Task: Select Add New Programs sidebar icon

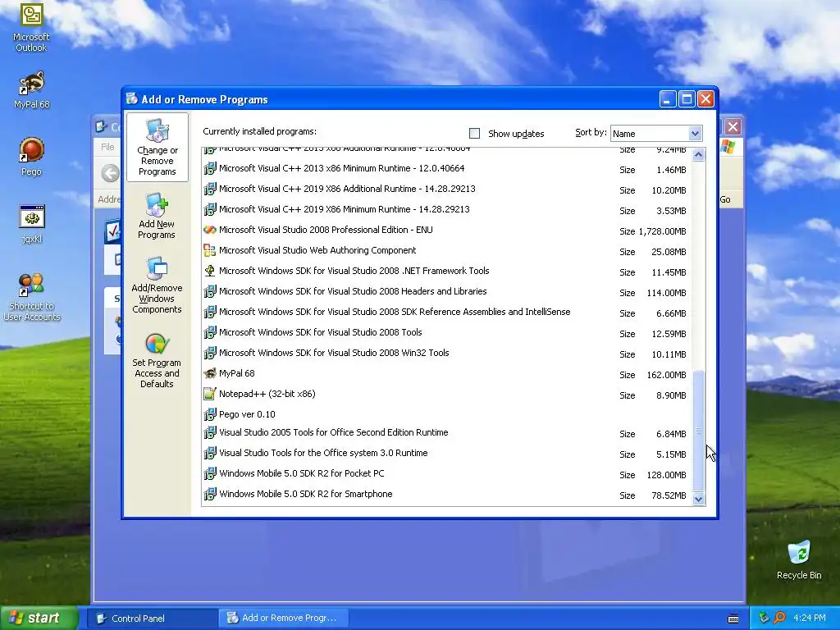Action: click(x=157, y=216)
